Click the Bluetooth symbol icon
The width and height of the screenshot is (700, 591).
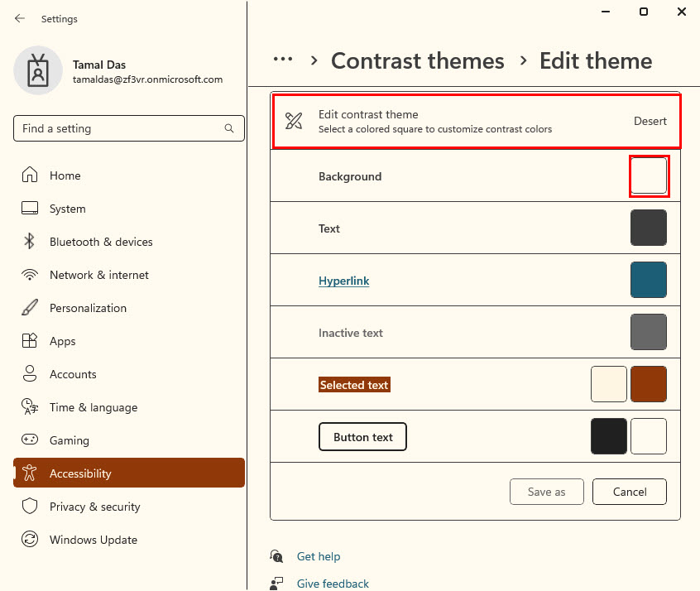(x=30, y=241)
